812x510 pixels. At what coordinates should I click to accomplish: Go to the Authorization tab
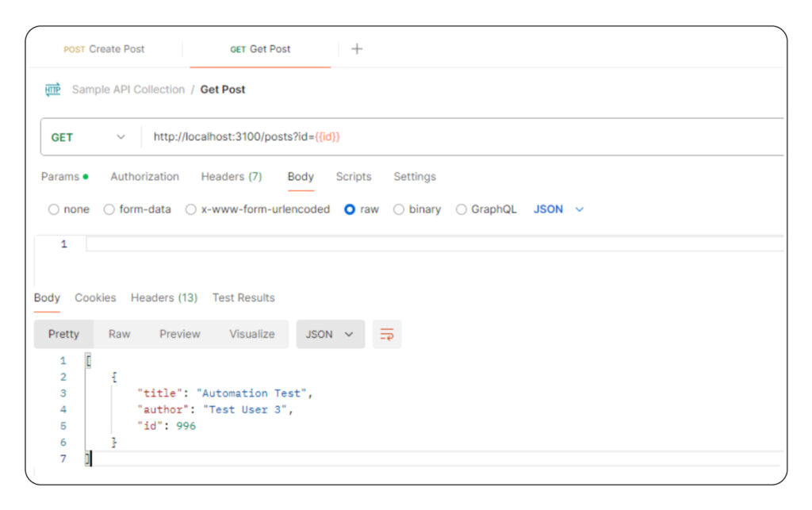coord(144,177)
